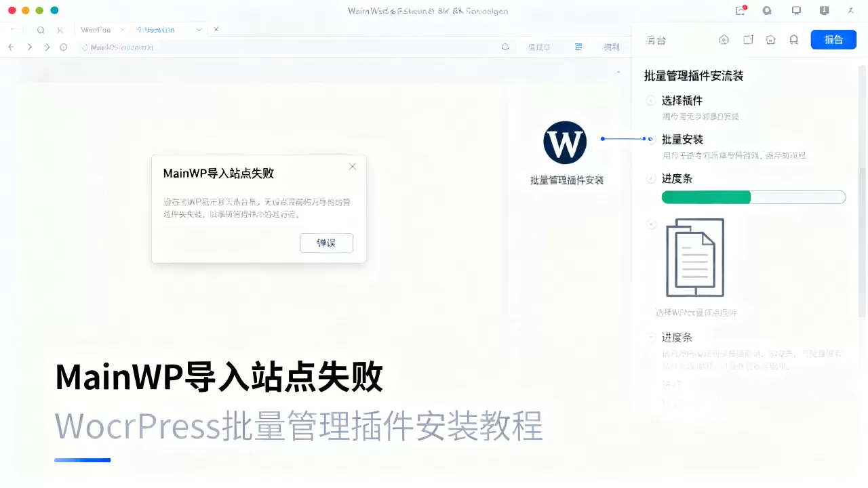Image resolution: width=868 pixels, height=488 pixels.
Task: Expand the first tab's dropdown chevron
Action: point(122,30)
